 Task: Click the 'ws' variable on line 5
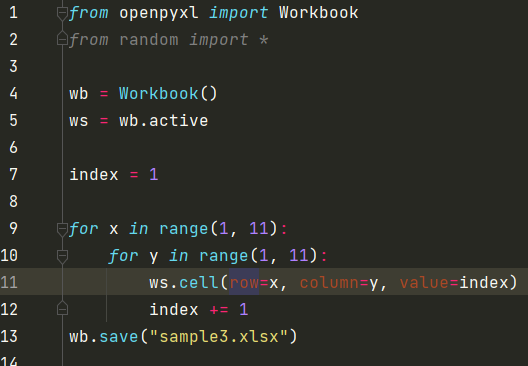click(x=79, y=121)
